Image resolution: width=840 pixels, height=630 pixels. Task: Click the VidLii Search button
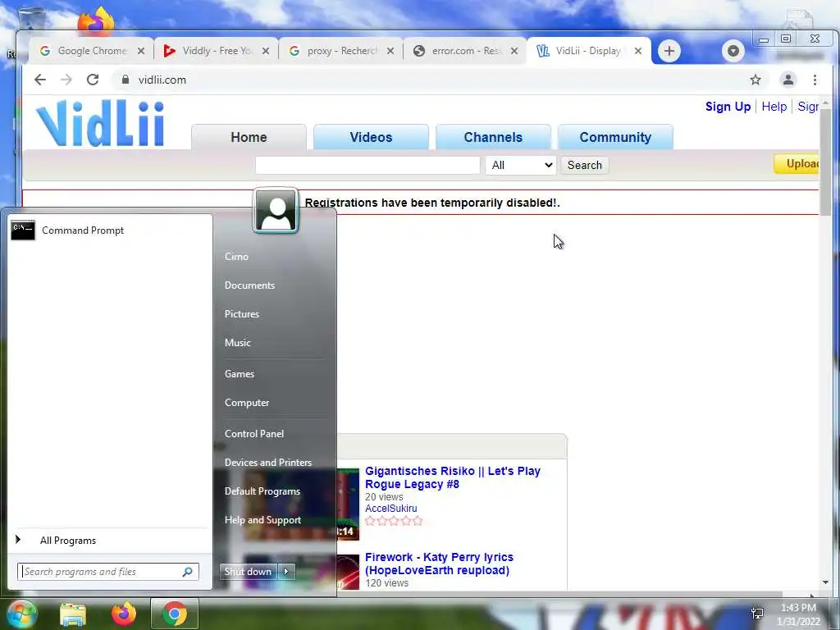pos(584,165)
